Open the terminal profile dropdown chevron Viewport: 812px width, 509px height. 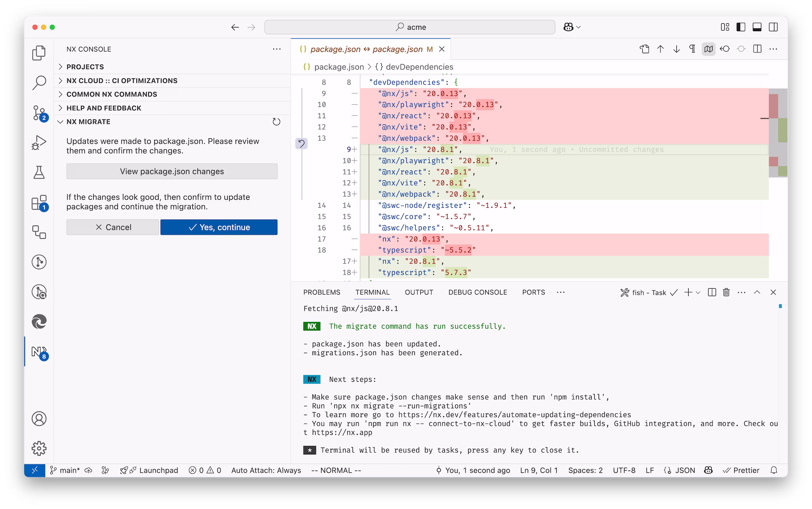(698, 293)
